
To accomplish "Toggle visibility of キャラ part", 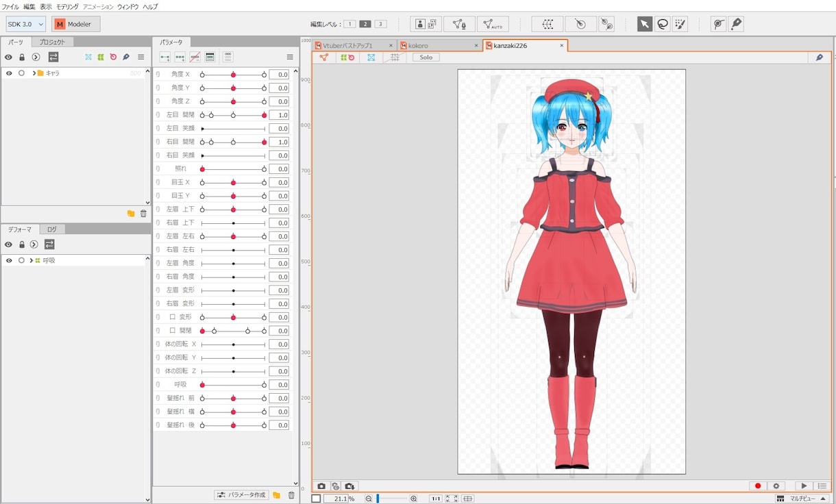I will 9,73.
